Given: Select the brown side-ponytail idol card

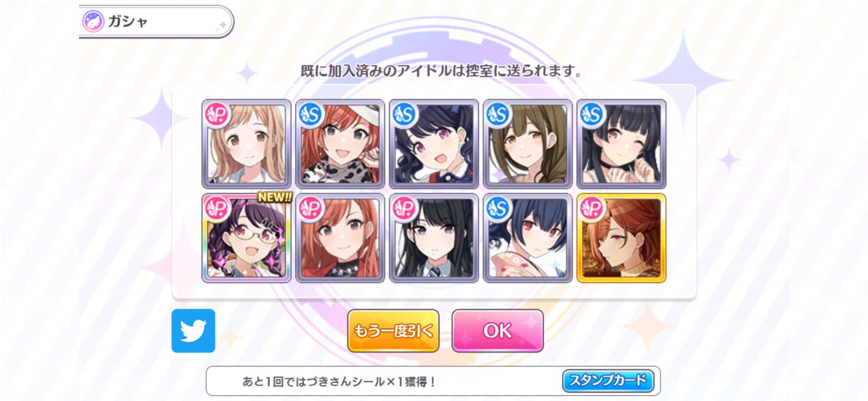Looking at the screenshot, I should [x=528, y=144].
